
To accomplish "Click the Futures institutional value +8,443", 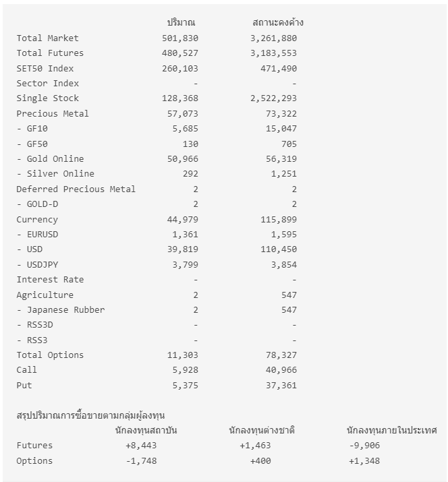I will pyautogui.click(x=141, y=446).
